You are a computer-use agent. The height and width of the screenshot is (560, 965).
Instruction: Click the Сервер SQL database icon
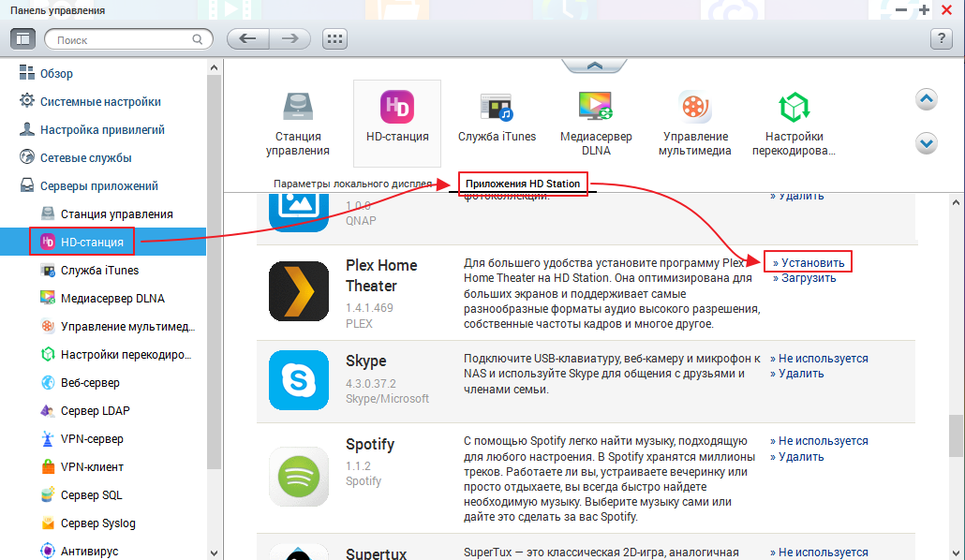48,494
